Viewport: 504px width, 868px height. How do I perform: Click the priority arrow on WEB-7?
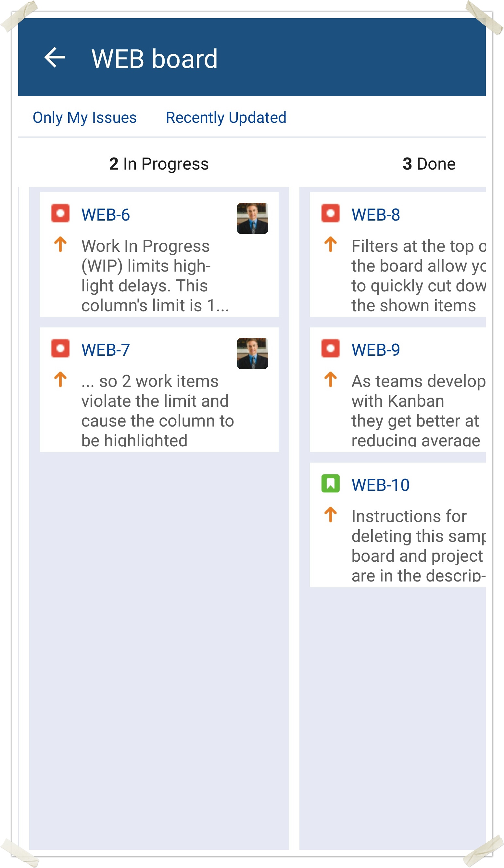coord(60,379)
